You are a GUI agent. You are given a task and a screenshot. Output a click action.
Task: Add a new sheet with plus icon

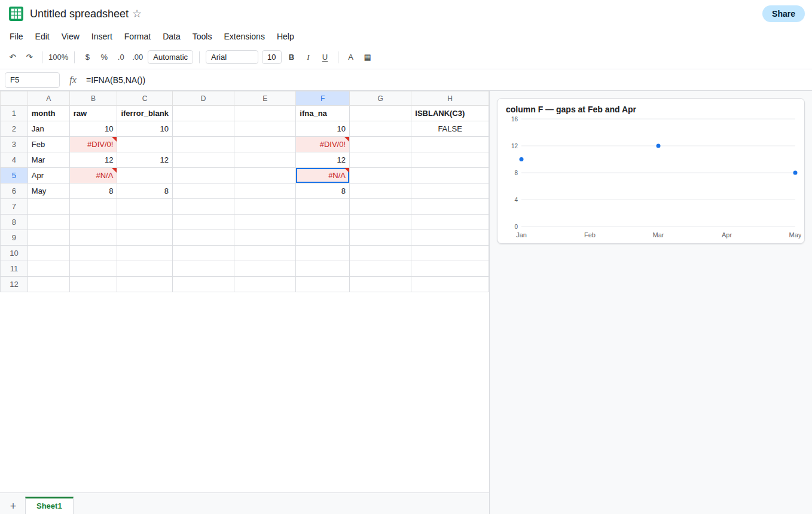(x=13, y=506)
